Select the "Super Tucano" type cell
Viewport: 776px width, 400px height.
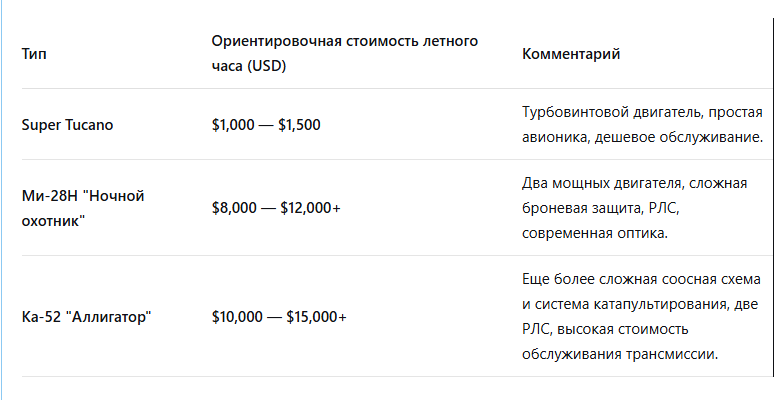67,125
